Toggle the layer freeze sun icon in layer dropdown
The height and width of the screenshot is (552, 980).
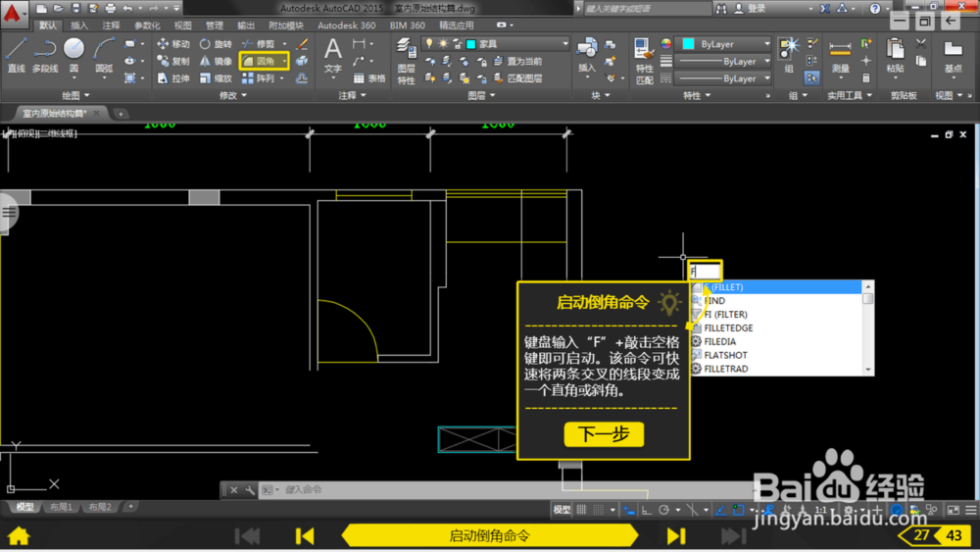pos(443,44)
